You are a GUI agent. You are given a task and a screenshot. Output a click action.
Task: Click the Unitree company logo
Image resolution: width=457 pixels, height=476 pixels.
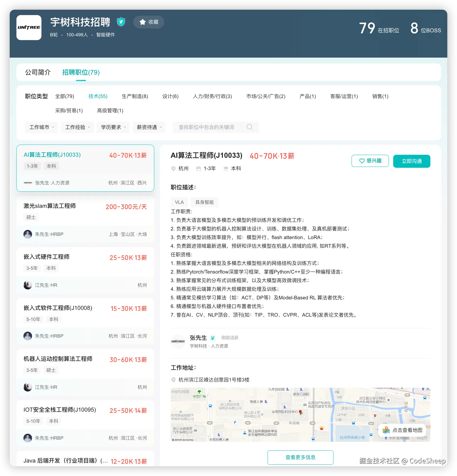coord(29,27)
